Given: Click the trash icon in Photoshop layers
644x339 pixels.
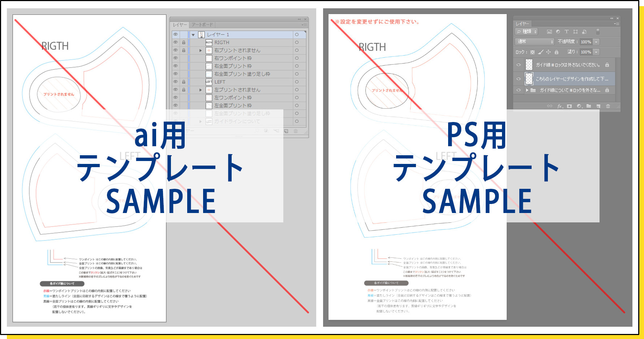Looking at the screenshot, I should [608, 106].
